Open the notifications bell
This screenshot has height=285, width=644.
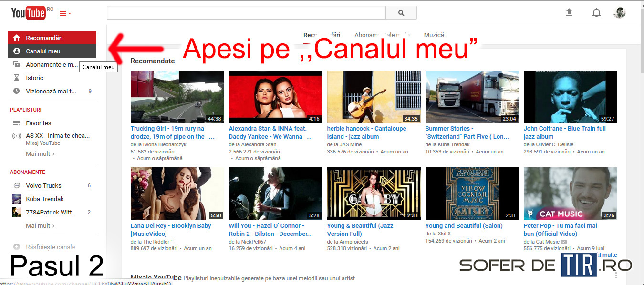pos(596,13)
